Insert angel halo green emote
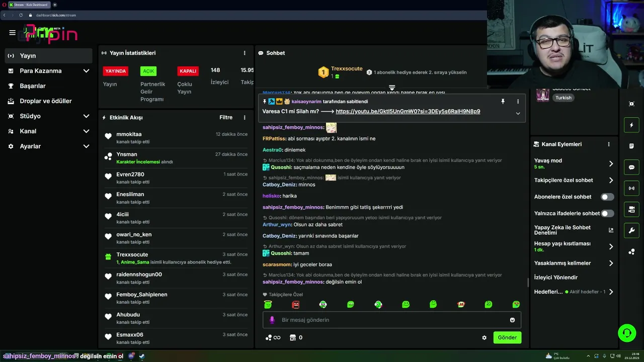Screen dimensions: 644x362 point(268,304)
